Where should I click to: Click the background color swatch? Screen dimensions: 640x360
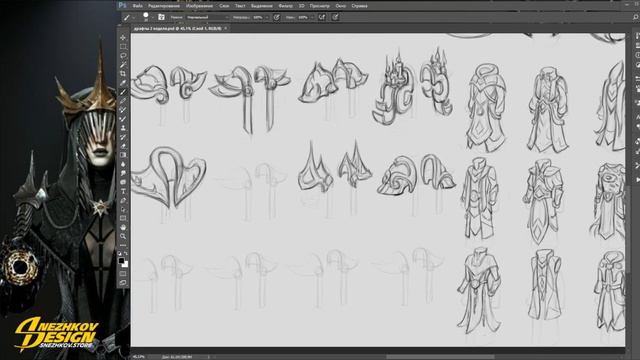click(125, 264)
